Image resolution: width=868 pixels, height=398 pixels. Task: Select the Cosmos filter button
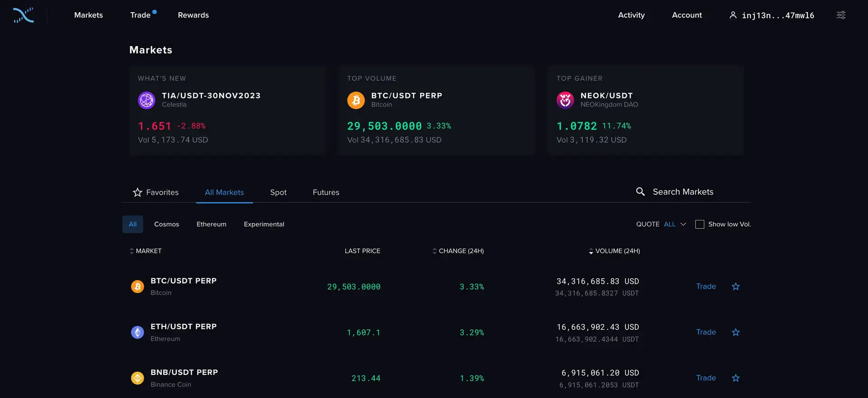166,224
